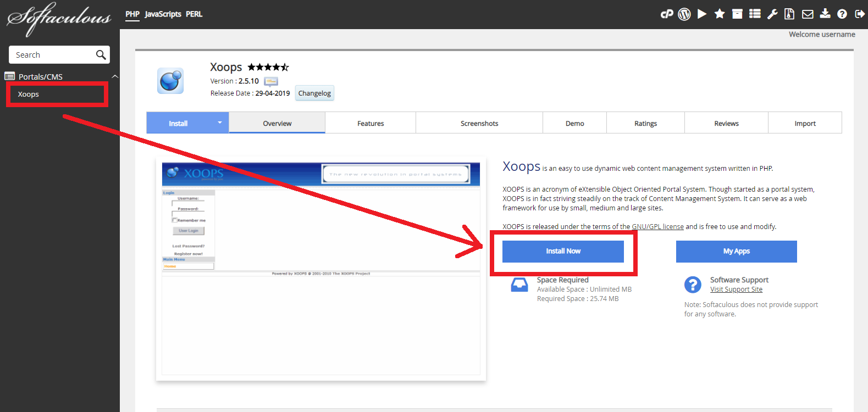This screenshot has height=412, width=868.
Task: Click the play-shaped demos icon
Action: [702, 14]
